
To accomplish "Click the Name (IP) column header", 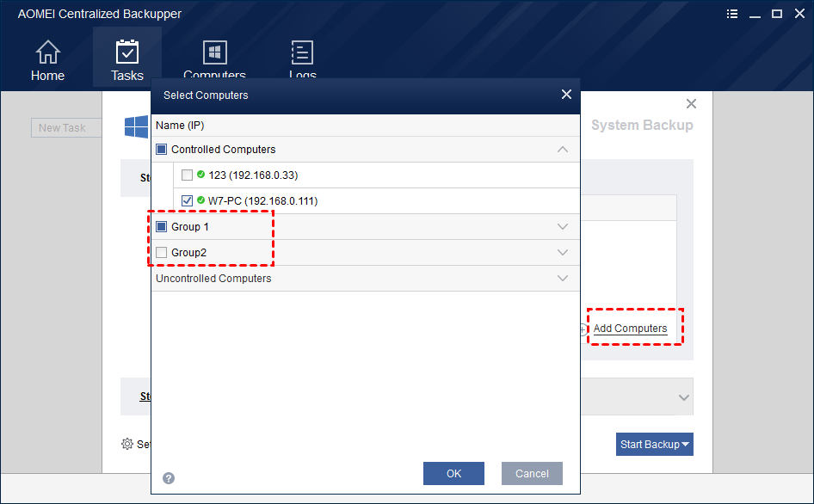I will point(180,125).
